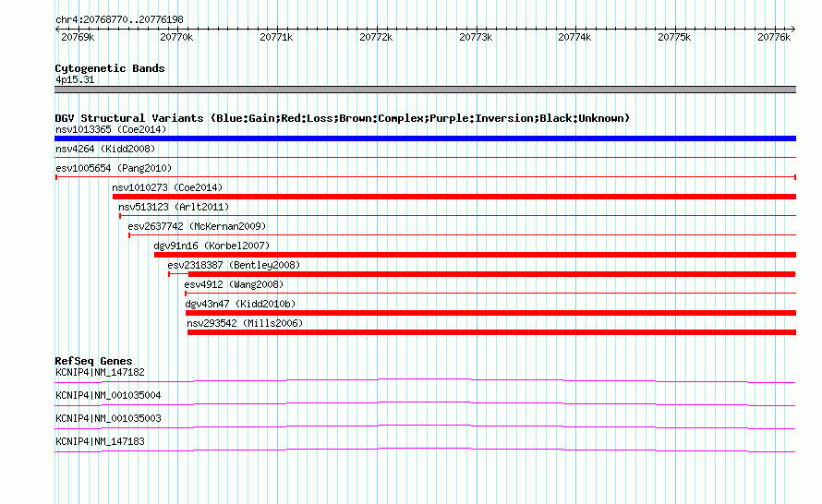Image resolution: width=822 pixels, height=504 pixels.
Task: Select the 4p15.31 band label
Action: [75, 79]
